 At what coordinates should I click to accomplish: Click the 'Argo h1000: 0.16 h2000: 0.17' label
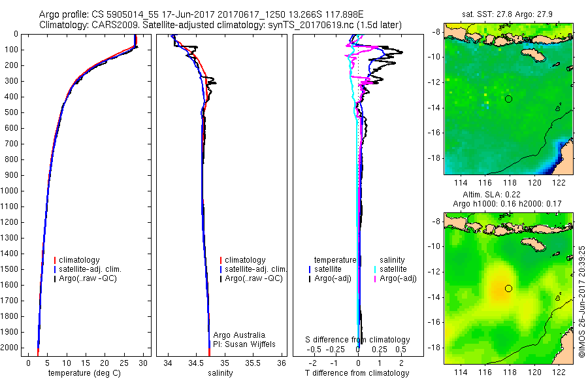click(x=507, y=204)
